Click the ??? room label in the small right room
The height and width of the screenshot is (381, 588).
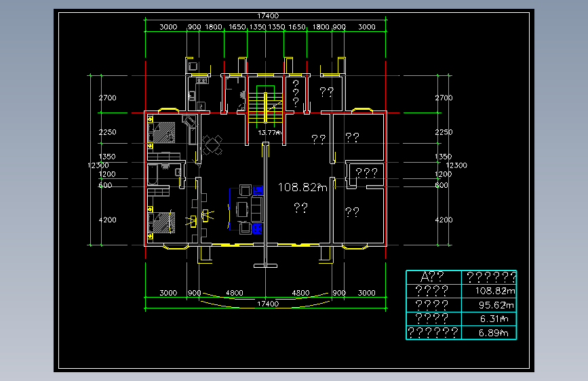[x=366, y=172]
